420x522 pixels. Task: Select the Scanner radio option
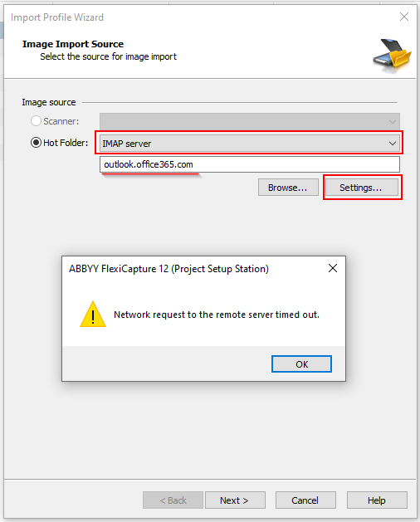pyautogui.click(x=36, y=121)
